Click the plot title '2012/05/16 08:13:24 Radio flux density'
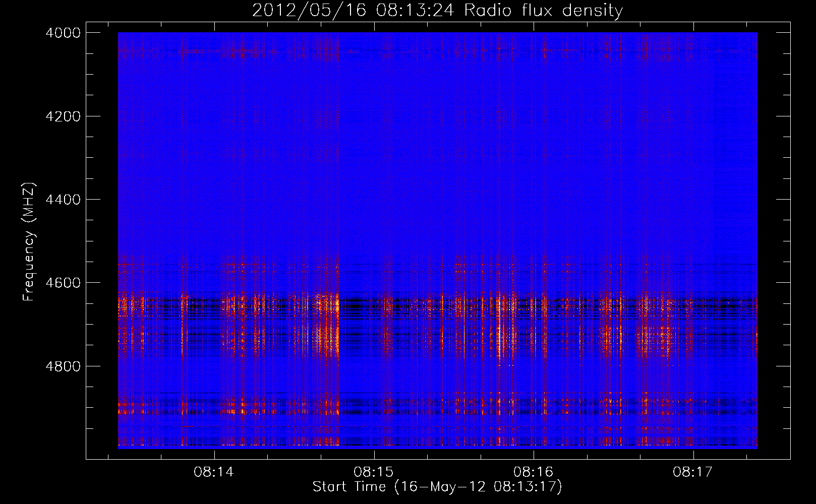The height and width of the screenshot is (504, 816). click(x=437, y=10)
